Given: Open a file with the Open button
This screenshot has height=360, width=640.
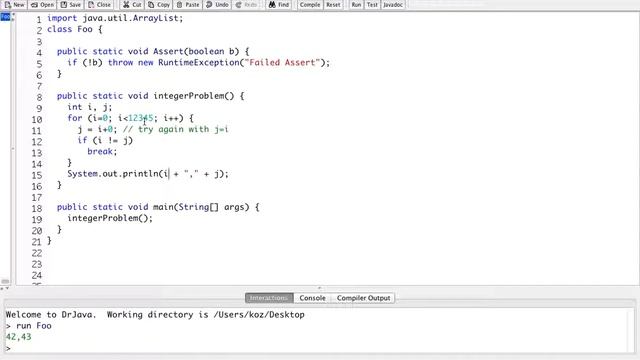Looking at the screenshot, I should pyautogui.click(x=42, y=4).
